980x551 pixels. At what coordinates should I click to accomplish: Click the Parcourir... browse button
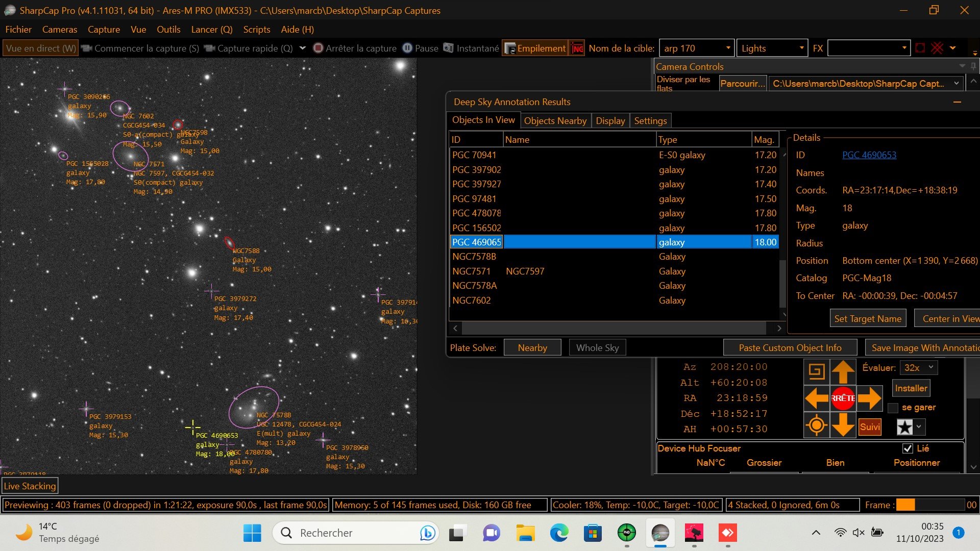(743, 84)
